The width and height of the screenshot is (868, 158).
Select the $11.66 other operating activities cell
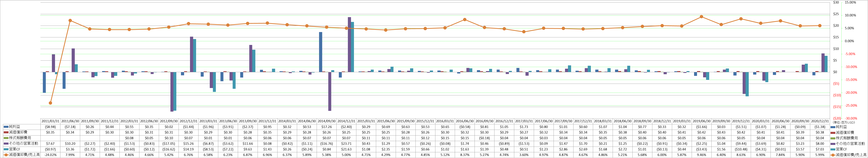click(x=248, y=144)
